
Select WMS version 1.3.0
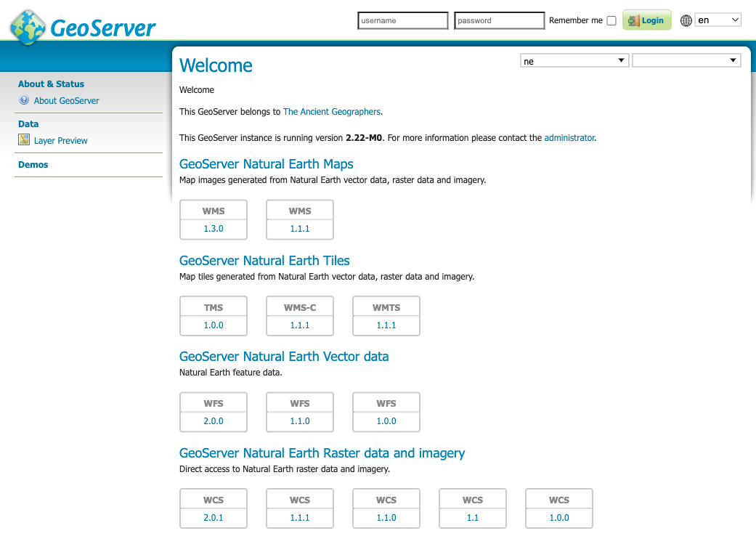click(x=214, y=229)
